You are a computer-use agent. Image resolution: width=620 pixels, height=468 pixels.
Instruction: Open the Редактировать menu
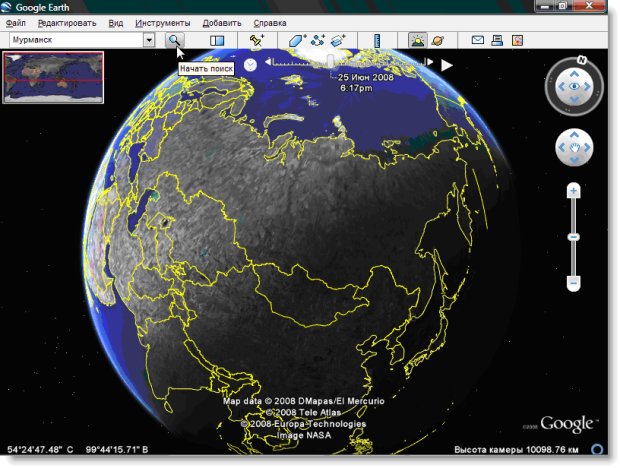click(67, 23)
